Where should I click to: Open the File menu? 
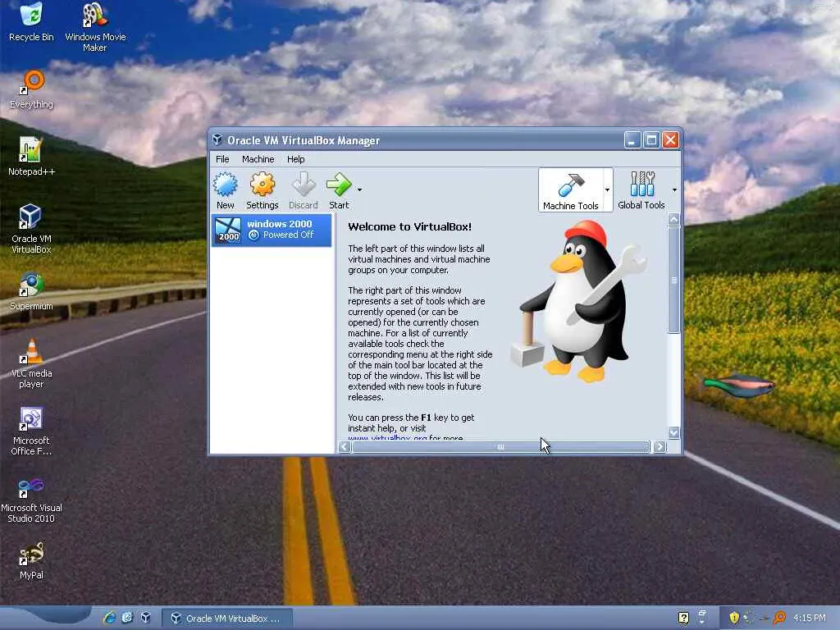click(x=222, y=159)
